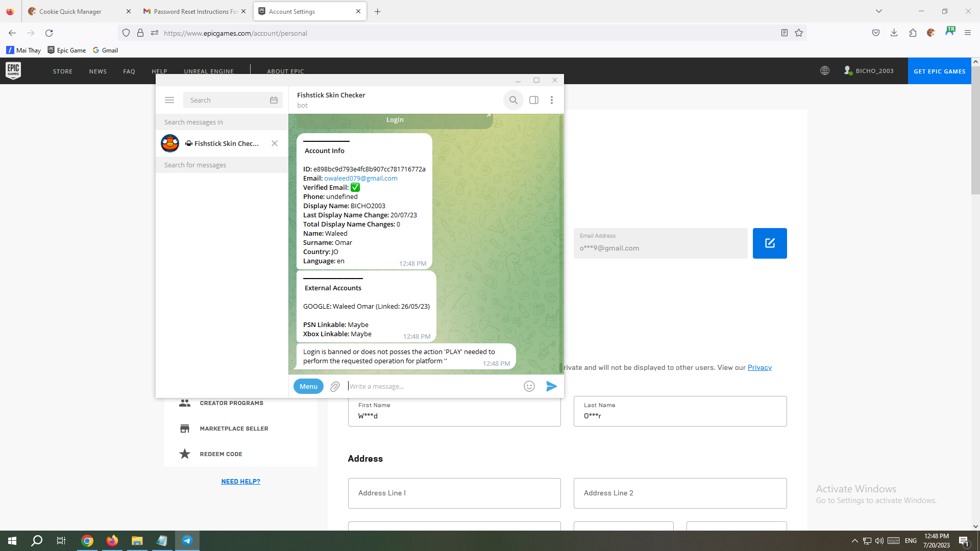The height and width of the screenshot is (551, 980).
Task: Open owaleed079@gmail.com email link
Action: [361, 178]
